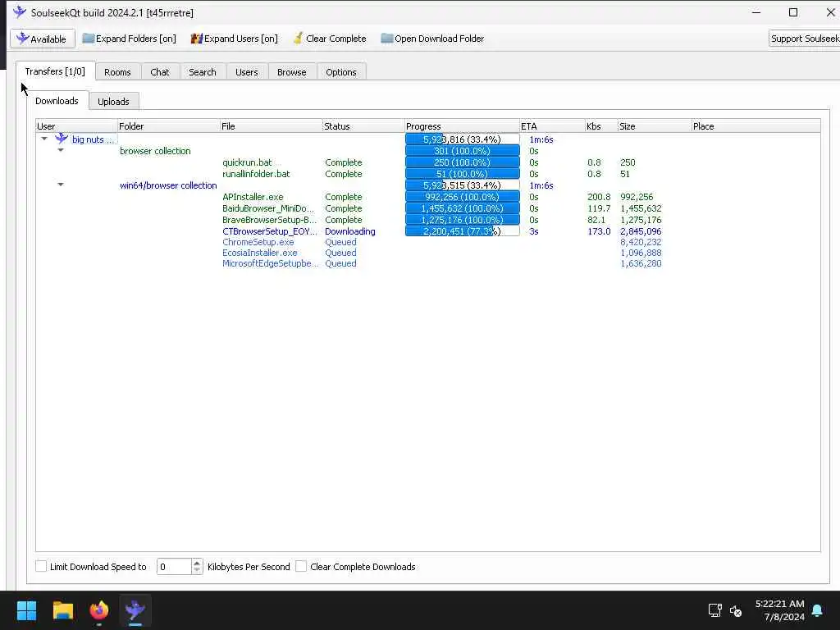Click the SoulseekQt taskbar icon
The width and height of the screenshot is (840, 630).
point(135,610)
